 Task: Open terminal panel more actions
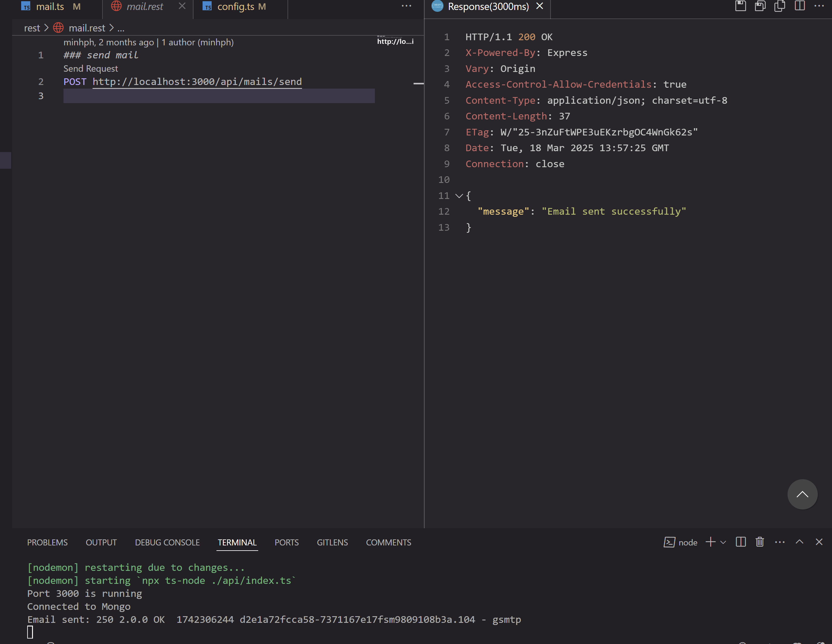(x=780, y=542)
